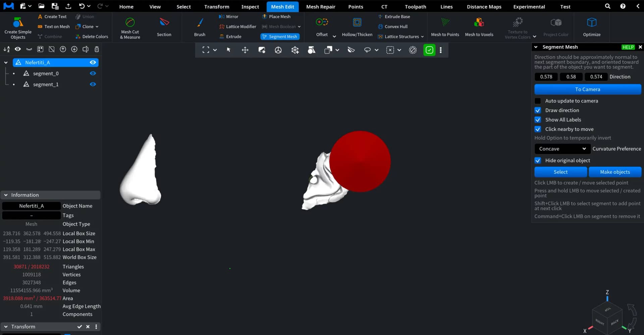Click the arrow pointer tool in viewport toolbar
644x335 pixels.
coord(229,50)
